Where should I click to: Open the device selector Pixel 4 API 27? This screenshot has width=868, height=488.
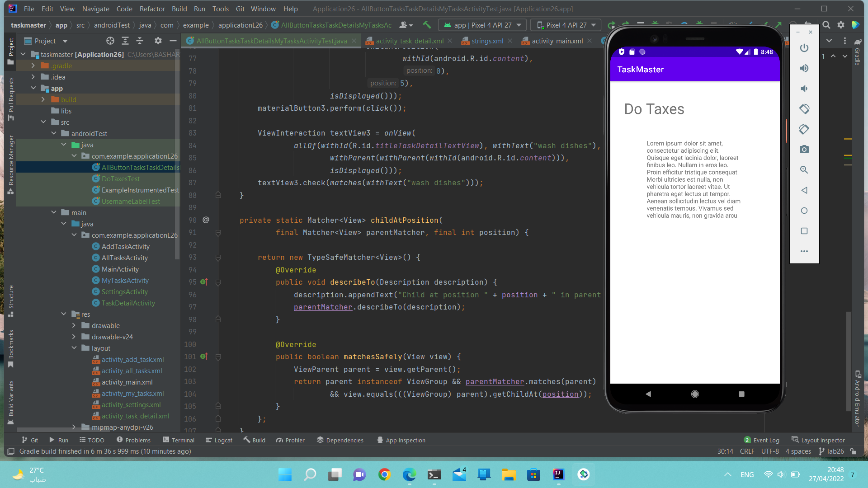566,25
